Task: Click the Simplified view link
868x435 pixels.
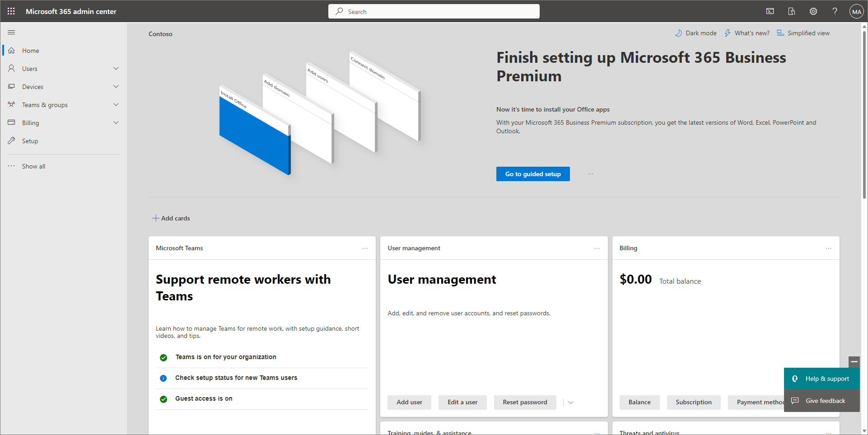Action: (x=808, y=33)
